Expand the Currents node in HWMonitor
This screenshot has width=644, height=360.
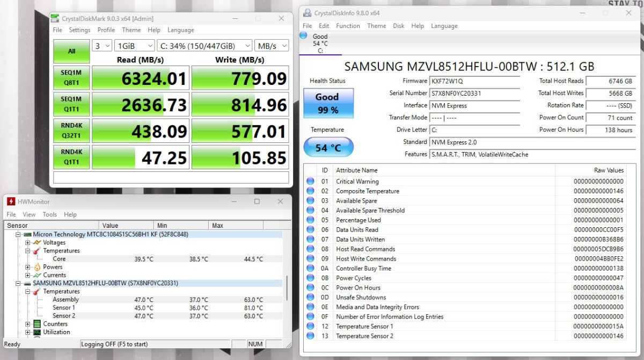pos(28,275)
